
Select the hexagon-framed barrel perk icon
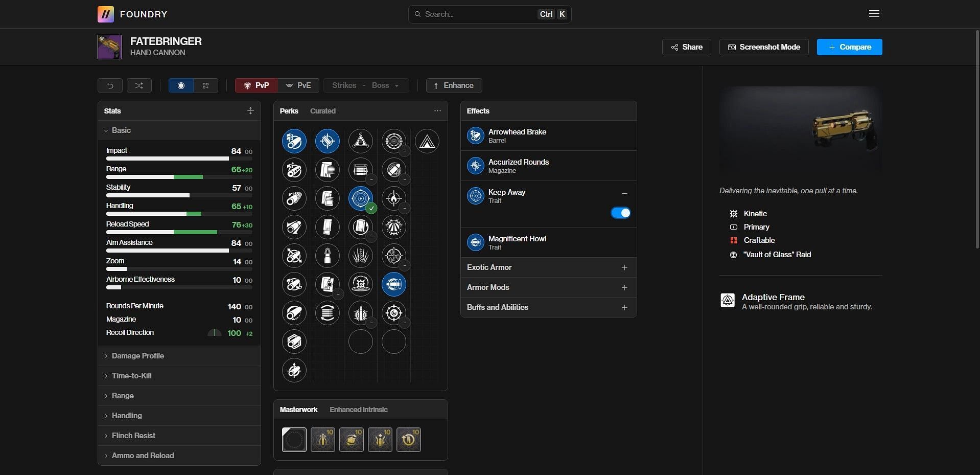point(294,342)
